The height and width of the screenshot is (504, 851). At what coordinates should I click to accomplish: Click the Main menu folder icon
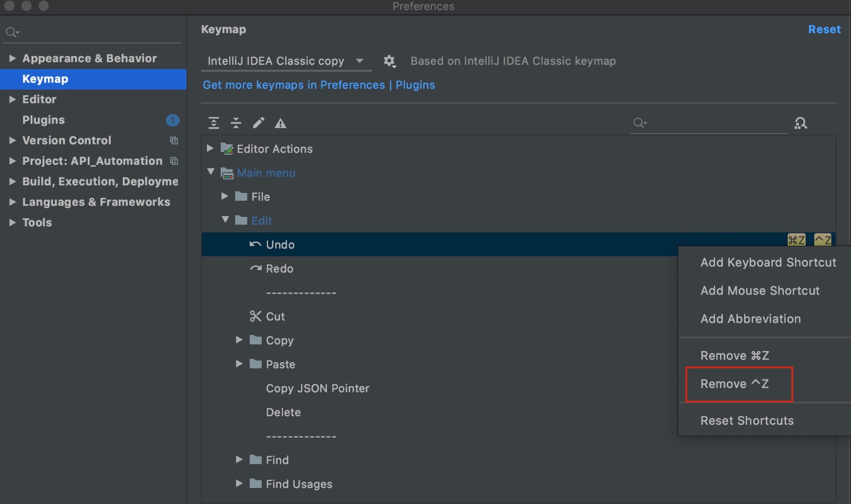tap(227, 173)
